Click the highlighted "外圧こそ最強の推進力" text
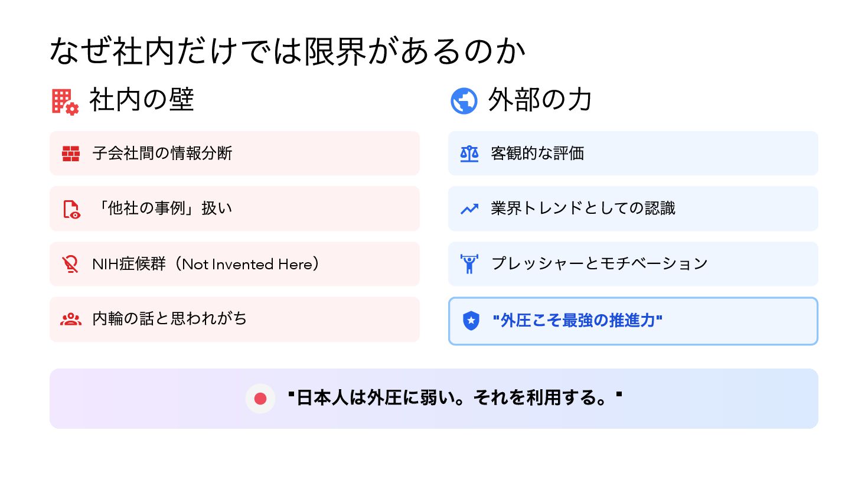Image resolution: width=868 pixels, height=489 pixels. [x=577, y=321]
